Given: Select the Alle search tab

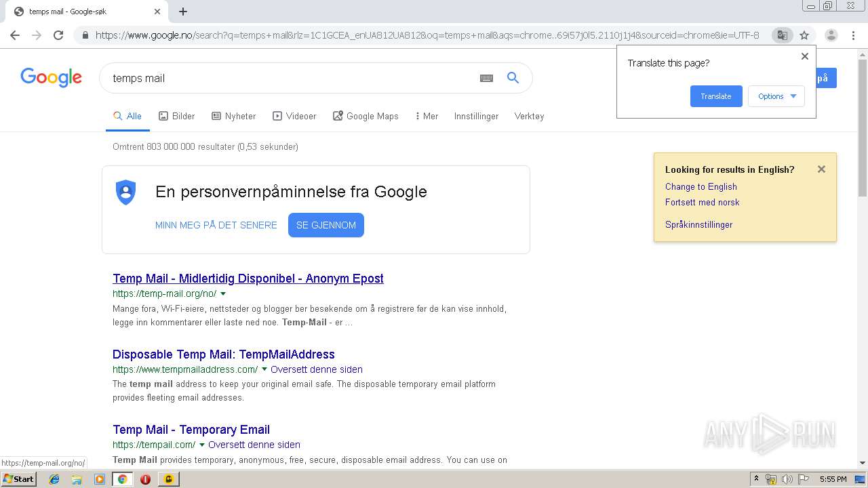Looking at the screenshot, I should [127, 116].
